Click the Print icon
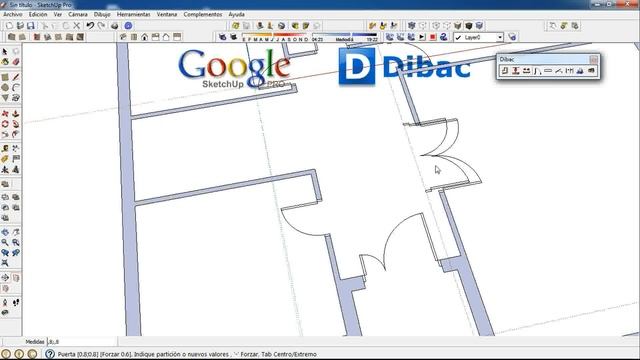 tap(115, 26)
